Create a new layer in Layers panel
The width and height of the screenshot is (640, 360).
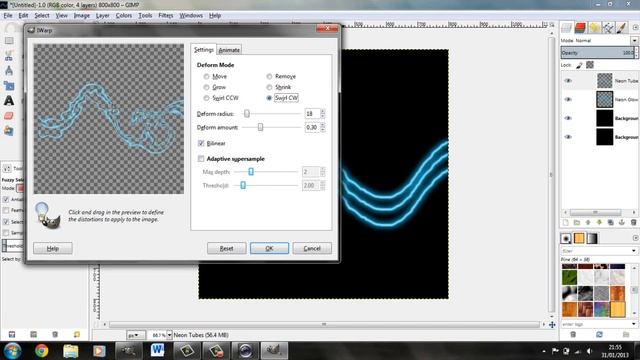pyautogui.click(x=566, y=222)
